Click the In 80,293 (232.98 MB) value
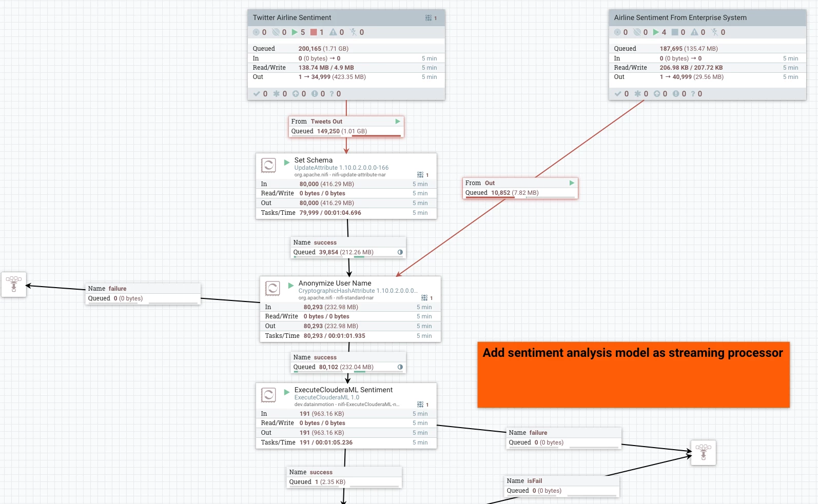This screenshot has height=504, width=818. [x=331, y=307]
